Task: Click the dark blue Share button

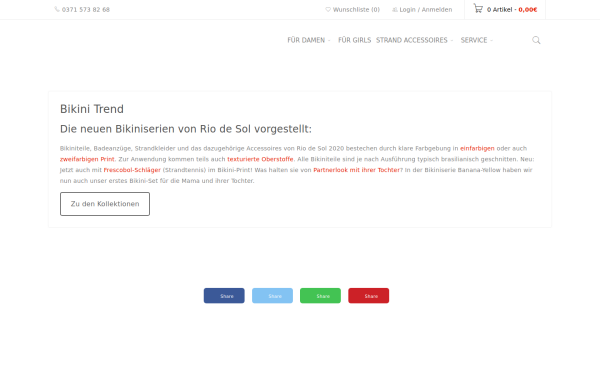Action: 224,296
